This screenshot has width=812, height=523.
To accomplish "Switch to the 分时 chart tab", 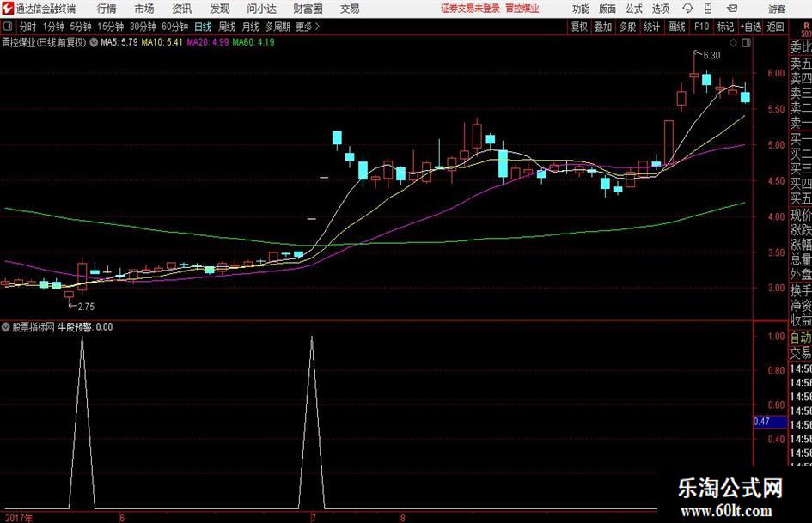I will [x=28, y=27].
